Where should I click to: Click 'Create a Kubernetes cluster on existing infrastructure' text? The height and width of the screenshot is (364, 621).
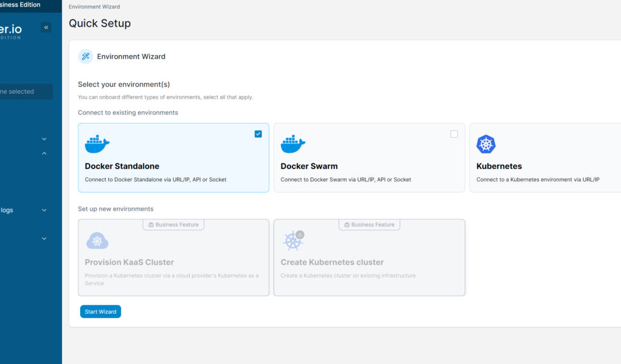tap(348, 276)
